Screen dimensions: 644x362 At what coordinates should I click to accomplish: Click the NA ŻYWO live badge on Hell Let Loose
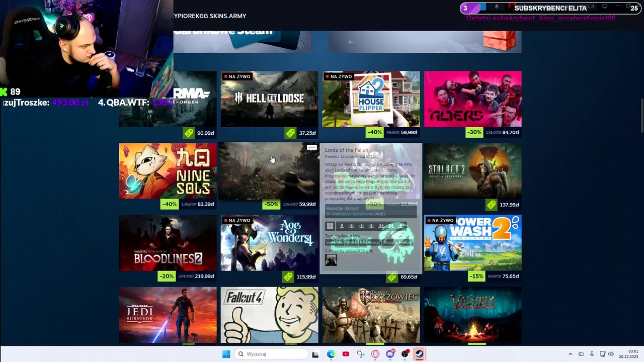[237, 76]
